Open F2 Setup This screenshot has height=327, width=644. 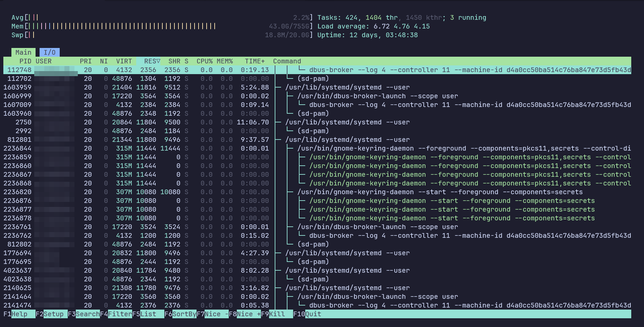click(52, 314)
